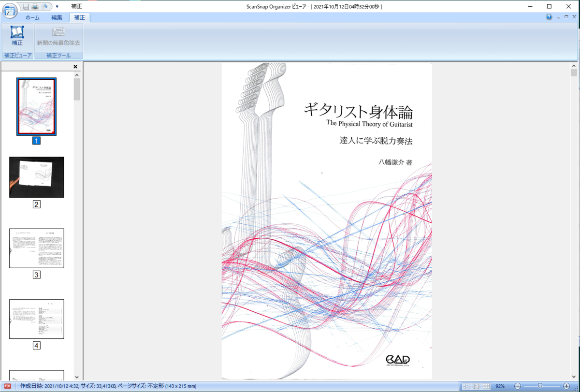The image size is (580, 392).
Task: Minimize the inner document window
Action: [x=558, y=17]
